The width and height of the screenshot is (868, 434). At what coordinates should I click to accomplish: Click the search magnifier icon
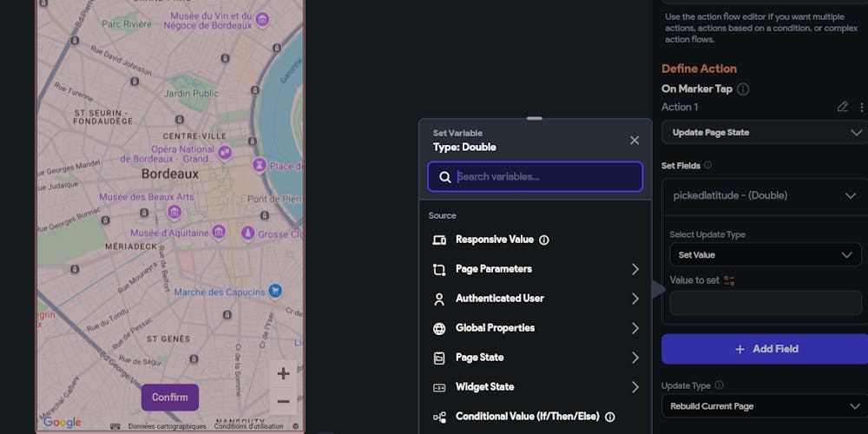pos(445,177)
